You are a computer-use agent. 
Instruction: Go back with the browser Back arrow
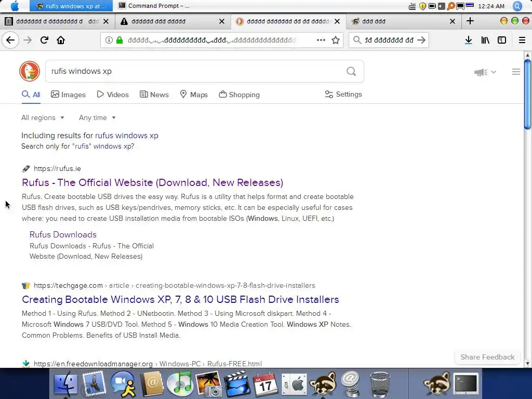10,40
